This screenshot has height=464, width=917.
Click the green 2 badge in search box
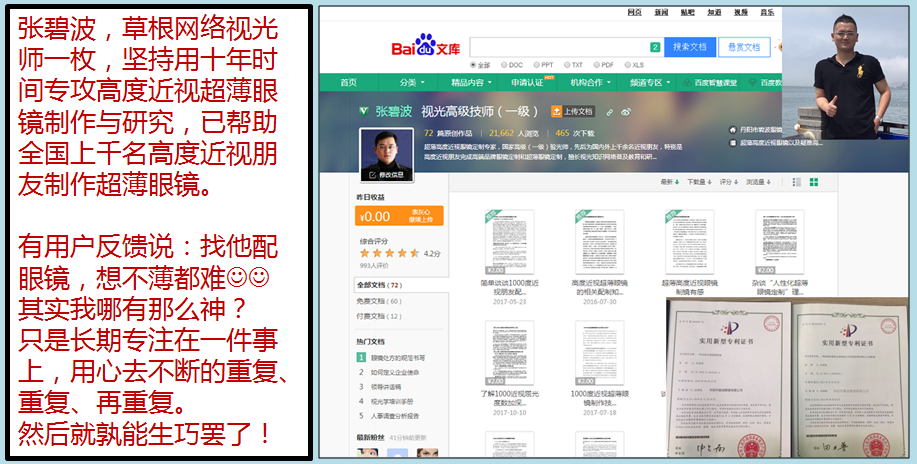655,47
